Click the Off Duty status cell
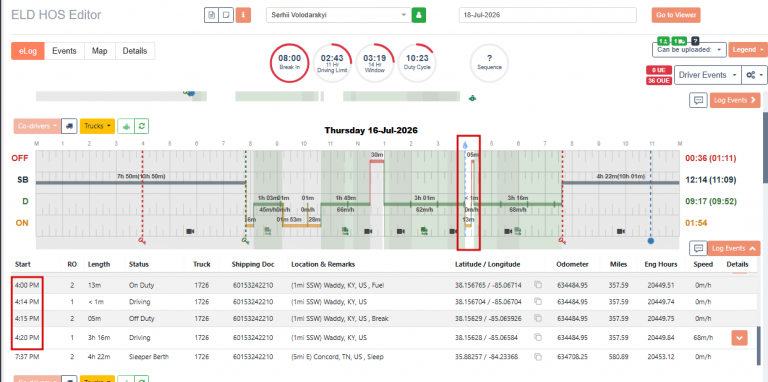 (142, 318)
